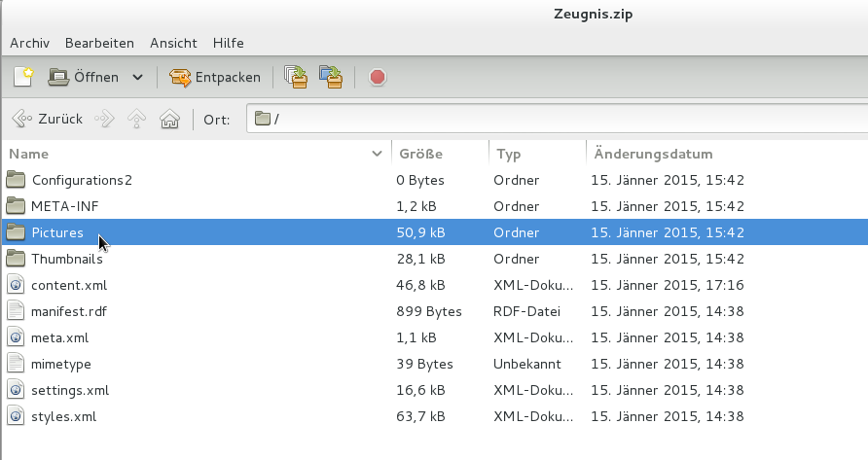Create a new archive with the toolbar icon

[23, 77]
